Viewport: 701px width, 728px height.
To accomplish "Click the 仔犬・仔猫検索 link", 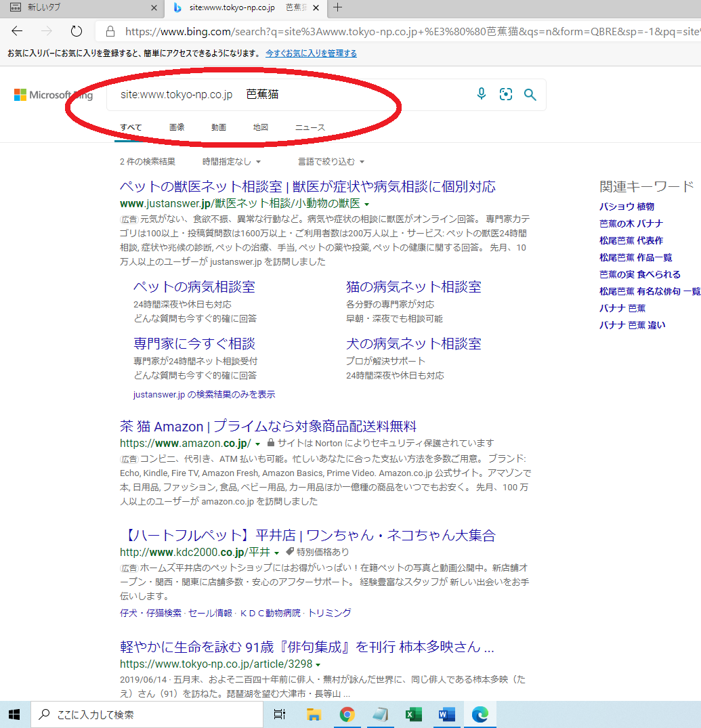I will (151, 613).
